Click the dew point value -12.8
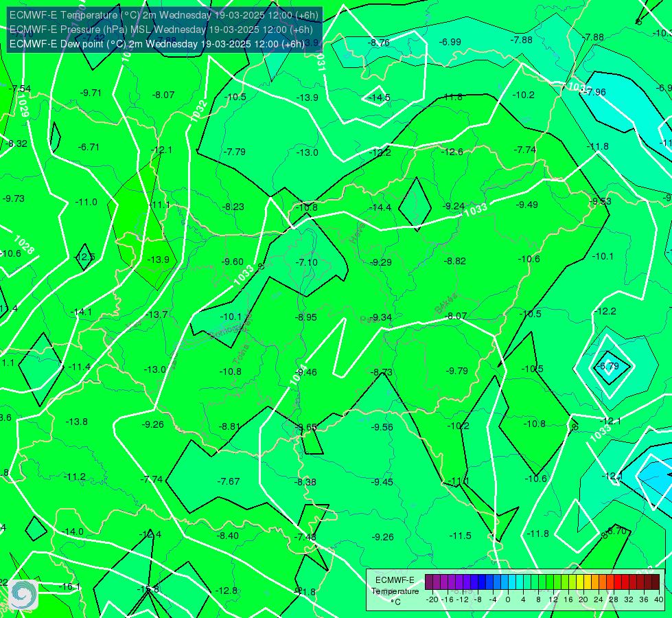Viewport: 672px width, 618px height. pos(227,591)
